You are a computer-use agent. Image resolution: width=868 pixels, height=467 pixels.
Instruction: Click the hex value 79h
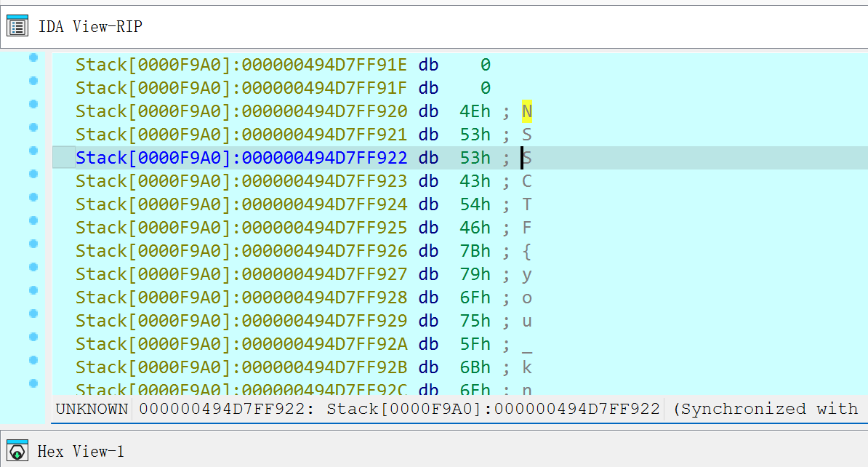(475, 274)
